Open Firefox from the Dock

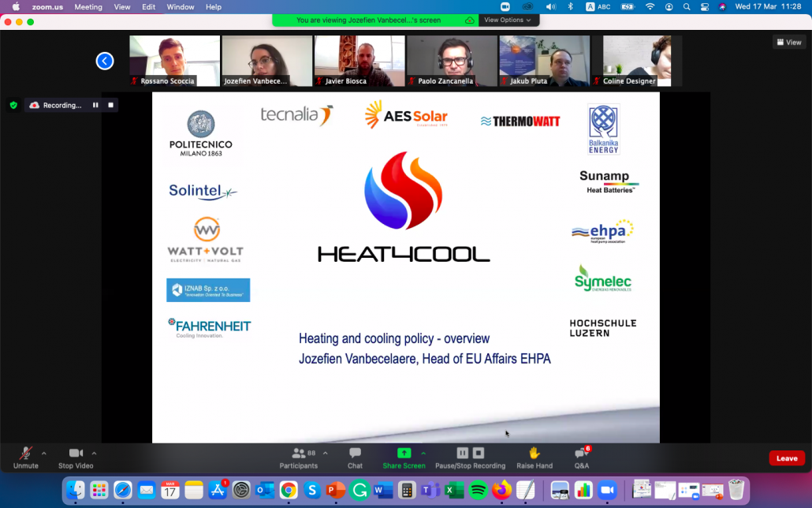click(501, 490)
